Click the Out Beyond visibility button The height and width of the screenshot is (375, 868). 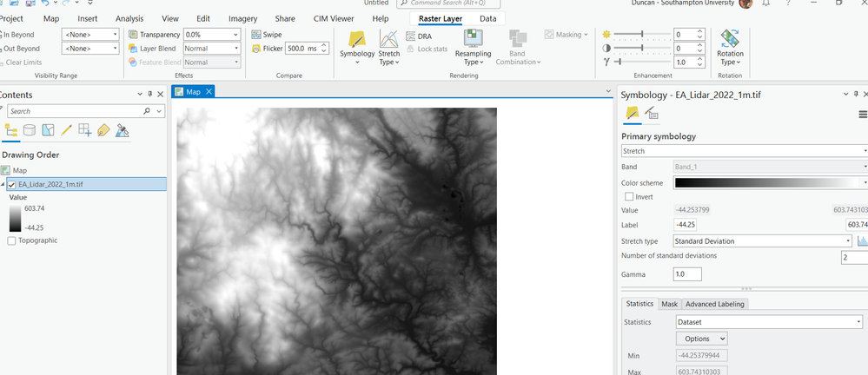(x=20, y=49)
